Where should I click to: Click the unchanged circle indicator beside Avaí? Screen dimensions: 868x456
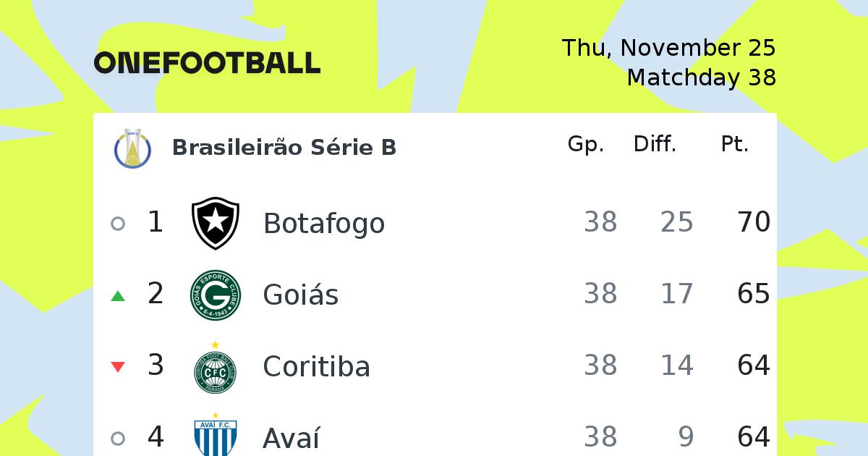pos(118,439)
